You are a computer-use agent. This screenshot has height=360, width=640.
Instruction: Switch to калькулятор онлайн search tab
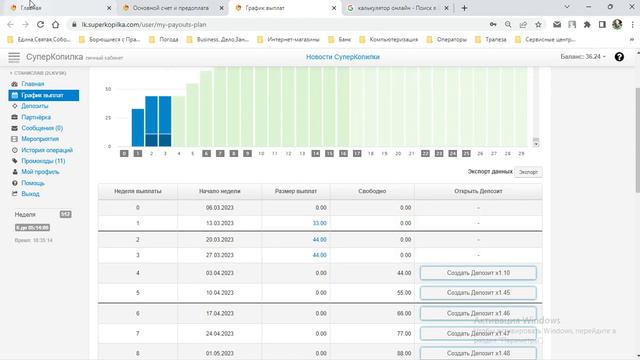point(397,8)
